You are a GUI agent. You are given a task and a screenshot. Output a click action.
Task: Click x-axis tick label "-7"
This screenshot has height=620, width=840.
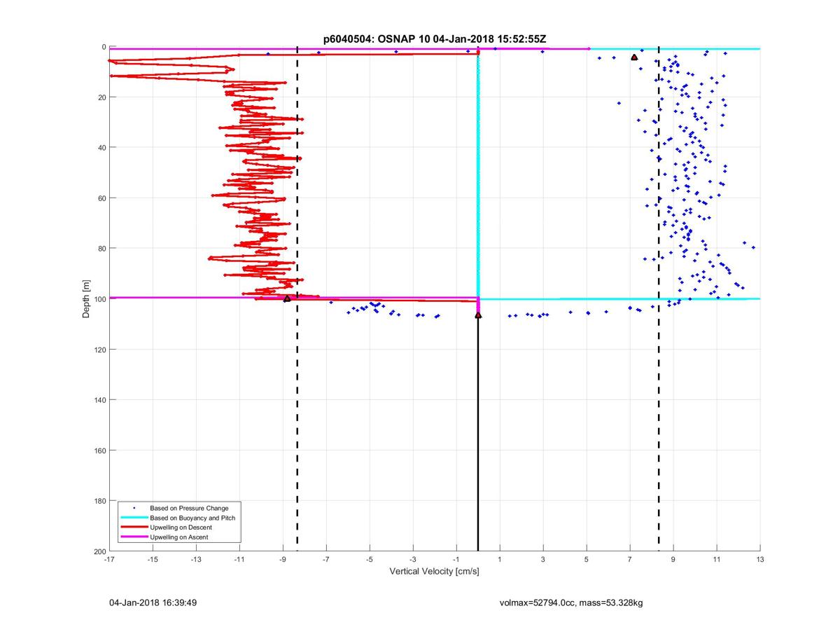[326, 560]
